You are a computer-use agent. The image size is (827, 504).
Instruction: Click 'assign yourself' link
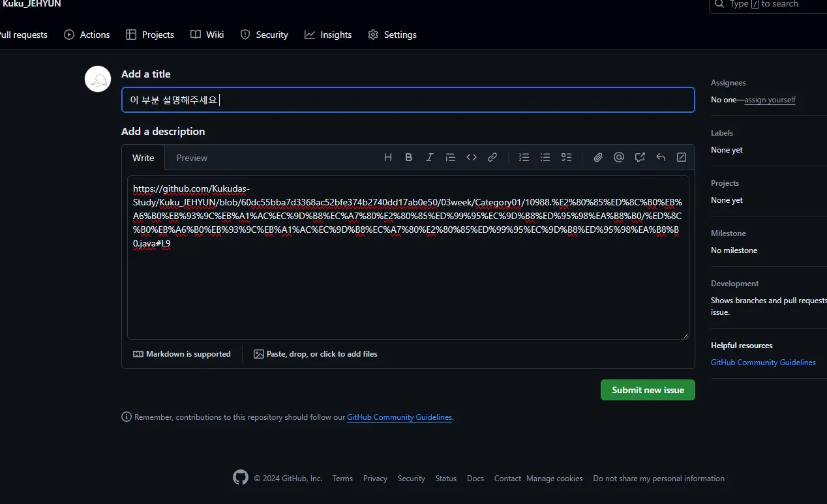(x=770, y=100)
